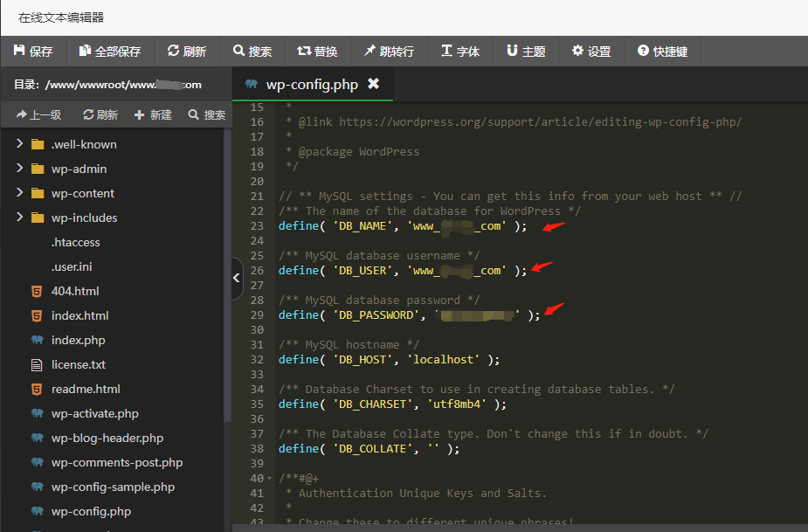Image resolution: width=808 pixels, height=532 pixels.
Task: Click line number 23 in the gutter
Action: [x=257, y=225]
